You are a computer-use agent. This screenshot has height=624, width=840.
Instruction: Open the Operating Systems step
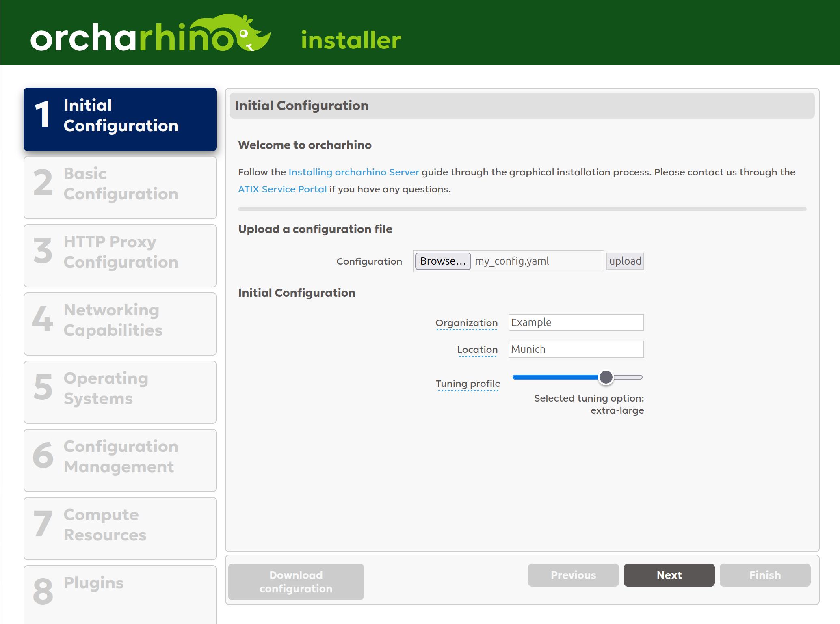120,391
